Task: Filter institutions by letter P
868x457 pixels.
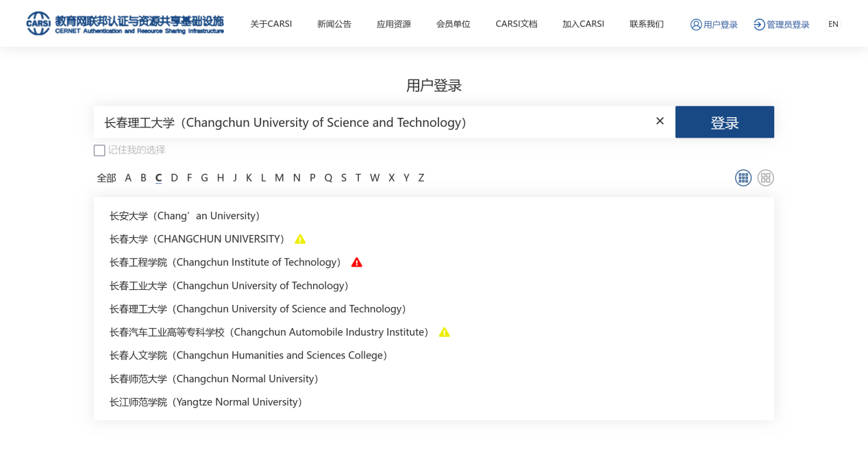Action: point(312,178)
